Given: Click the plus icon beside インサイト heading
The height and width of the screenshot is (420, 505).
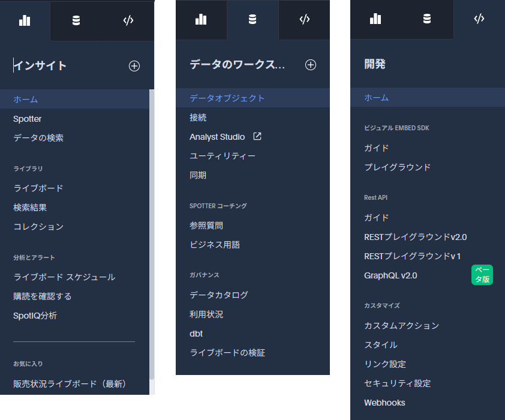Looking at the screenshot, I should click(x=134, y=66).
